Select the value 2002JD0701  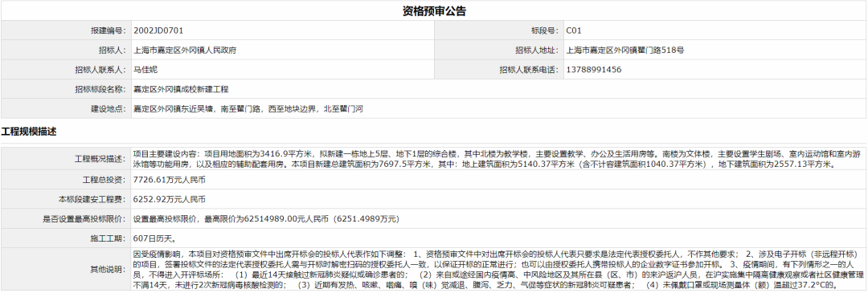pos(158,31)
